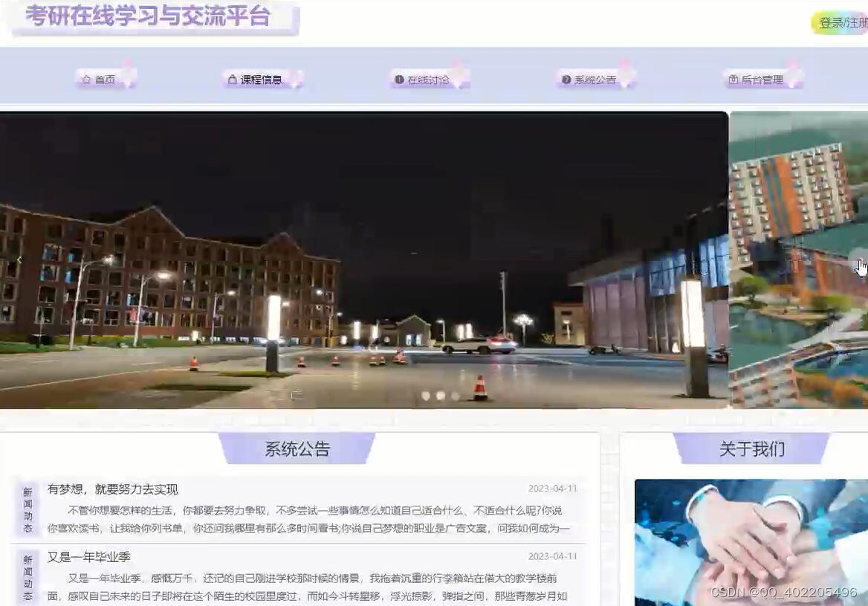Select the second carousel indicator dot
Image resolution: width=868 pixels, height=606 pixels.
[439, 396]
